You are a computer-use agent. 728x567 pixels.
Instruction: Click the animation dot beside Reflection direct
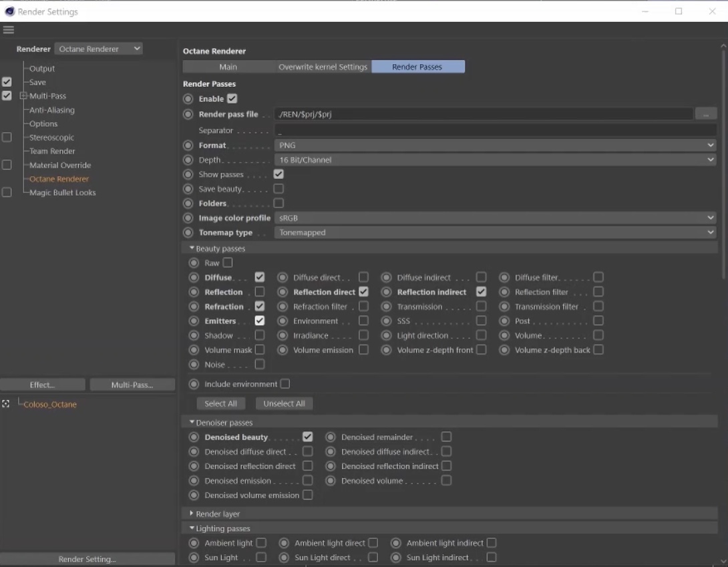click(x=283, y=292)
